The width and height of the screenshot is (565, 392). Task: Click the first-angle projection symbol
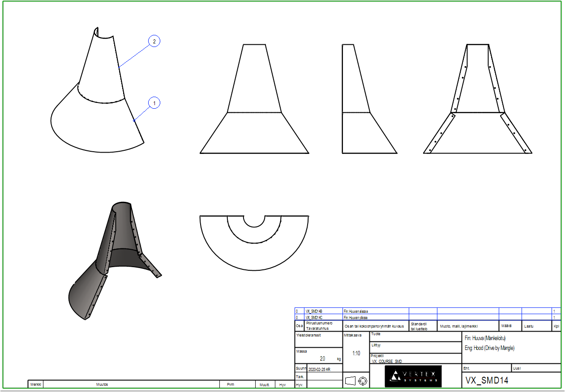click(x=356, y=381)
